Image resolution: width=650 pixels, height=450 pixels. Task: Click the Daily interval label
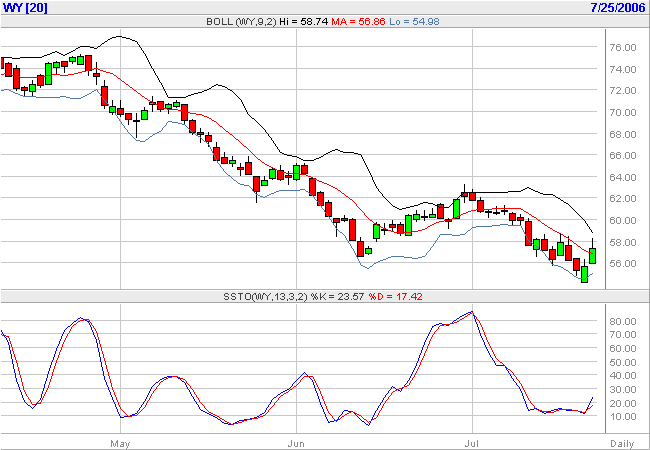pos(622,444)
